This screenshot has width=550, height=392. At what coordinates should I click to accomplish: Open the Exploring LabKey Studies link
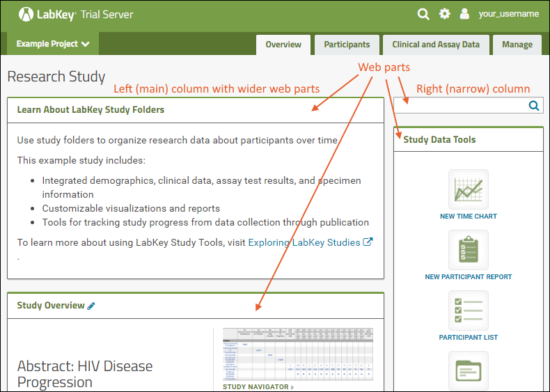[x=304, y=242]
